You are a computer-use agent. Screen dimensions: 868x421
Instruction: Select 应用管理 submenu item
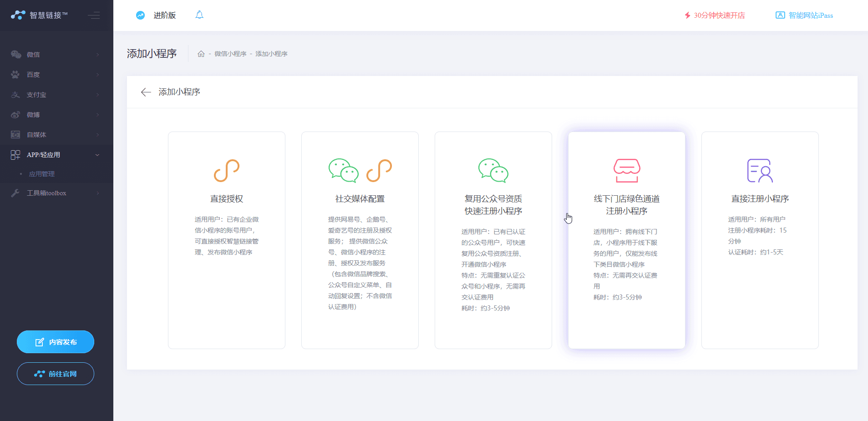coord(42,174)
